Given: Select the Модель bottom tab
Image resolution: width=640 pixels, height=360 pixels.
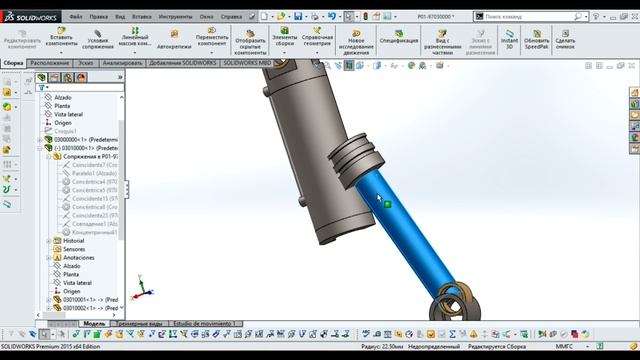Looking at the screenshot, I should tap(94, 324).
